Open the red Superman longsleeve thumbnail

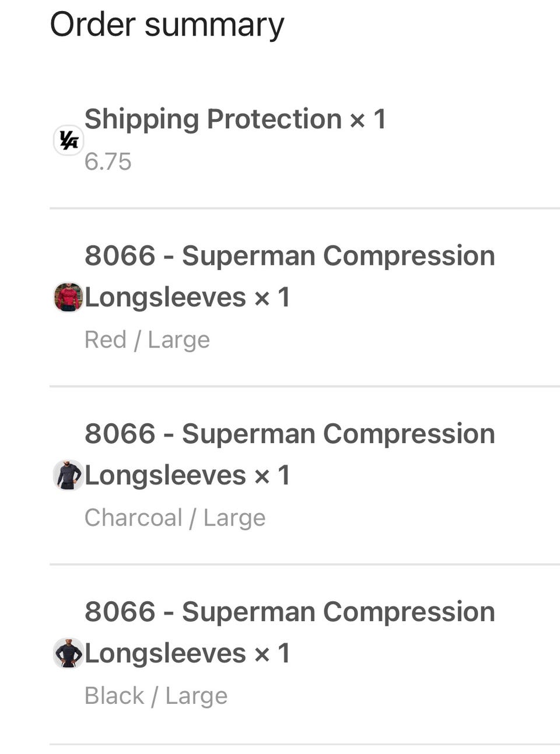(x=69, y=297)
